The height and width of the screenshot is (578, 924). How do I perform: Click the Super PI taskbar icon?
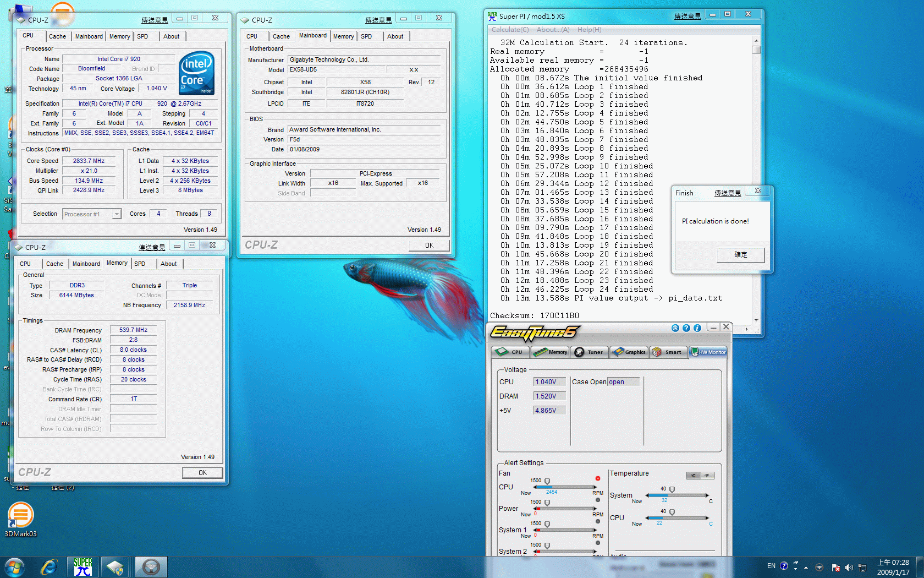(83, 566)
